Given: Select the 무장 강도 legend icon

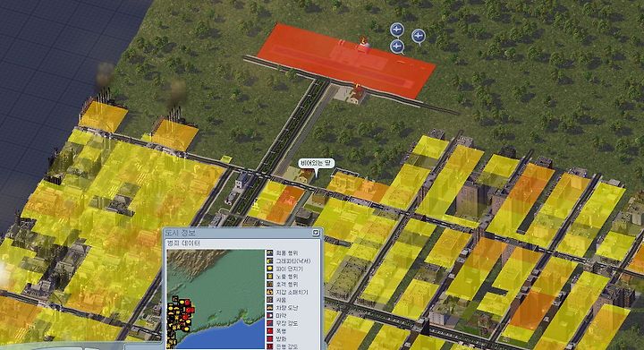Looking at the screenshot, I should click(270, 323).
